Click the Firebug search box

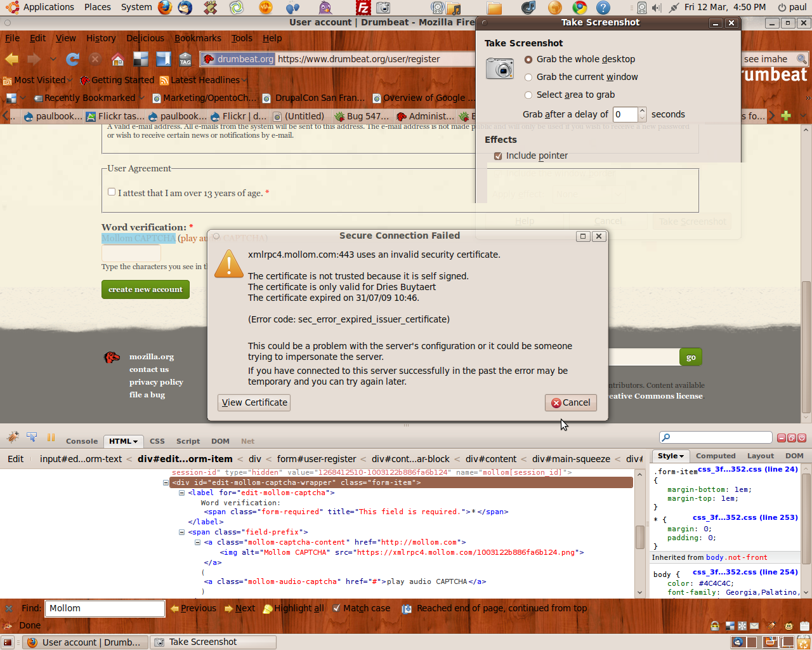pos(716,437)
